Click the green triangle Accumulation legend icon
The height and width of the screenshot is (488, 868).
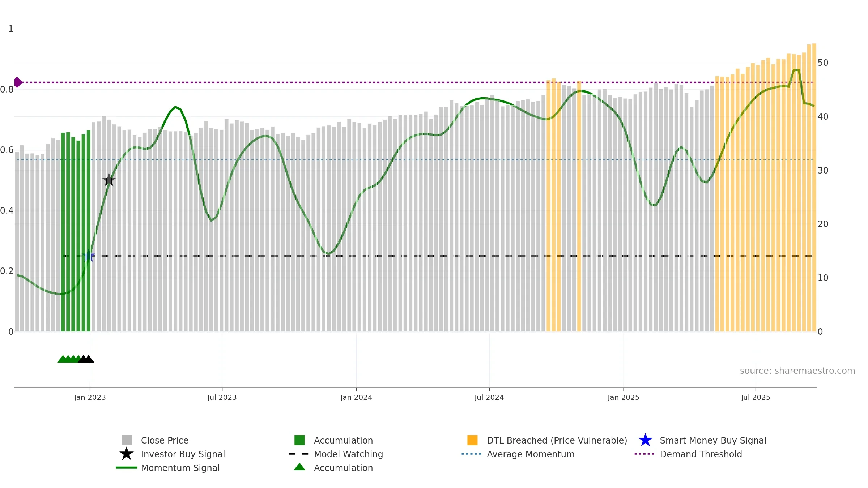point(299,467)
